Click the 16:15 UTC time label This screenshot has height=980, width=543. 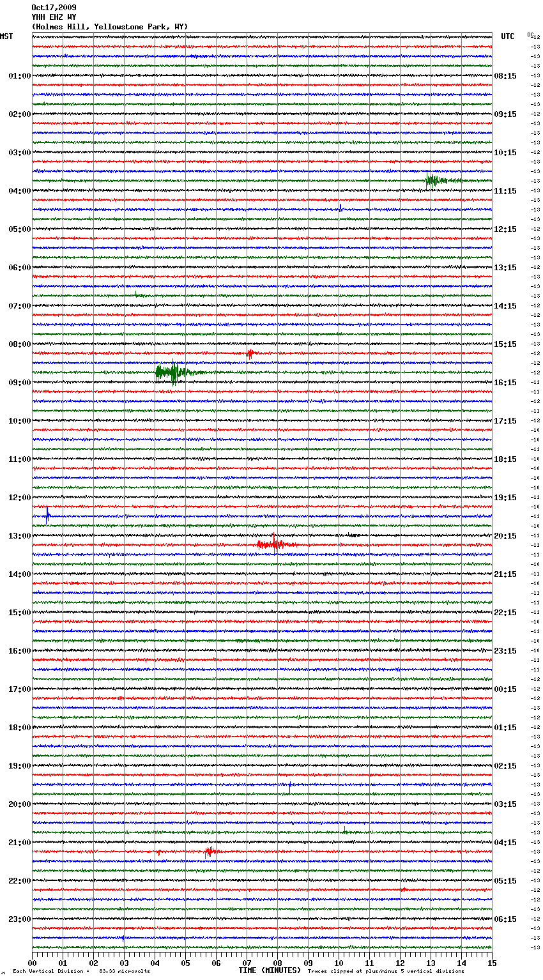click(x=505, y=383)
